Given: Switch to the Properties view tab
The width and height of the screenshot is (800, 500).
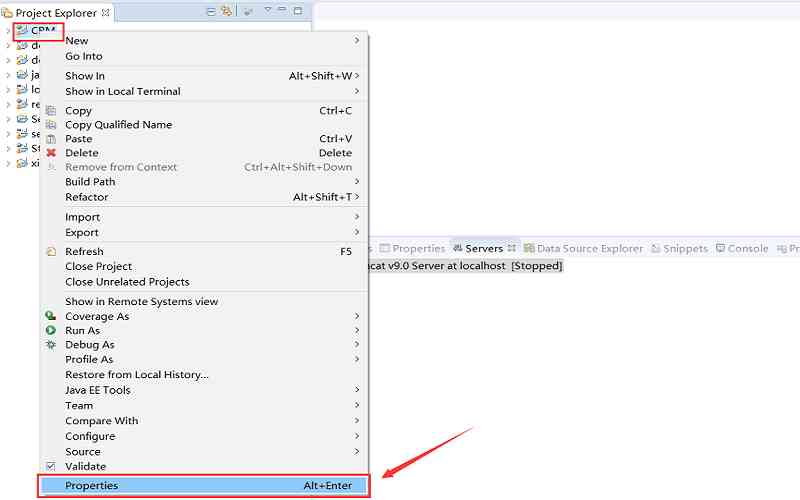Looking at the screenshot, I should [413, 248].
